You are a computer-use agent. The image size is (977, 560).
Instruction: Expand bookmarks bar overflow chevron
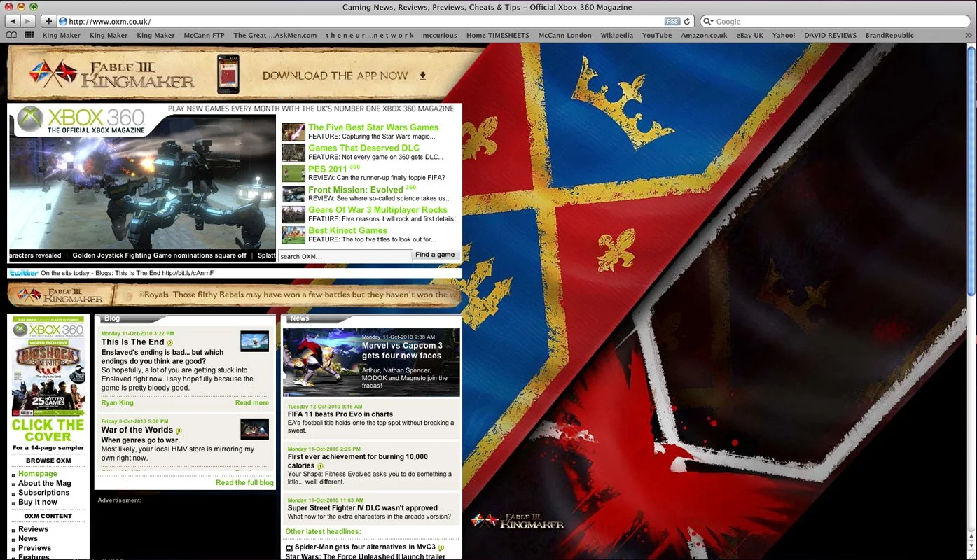coord(969,35)
